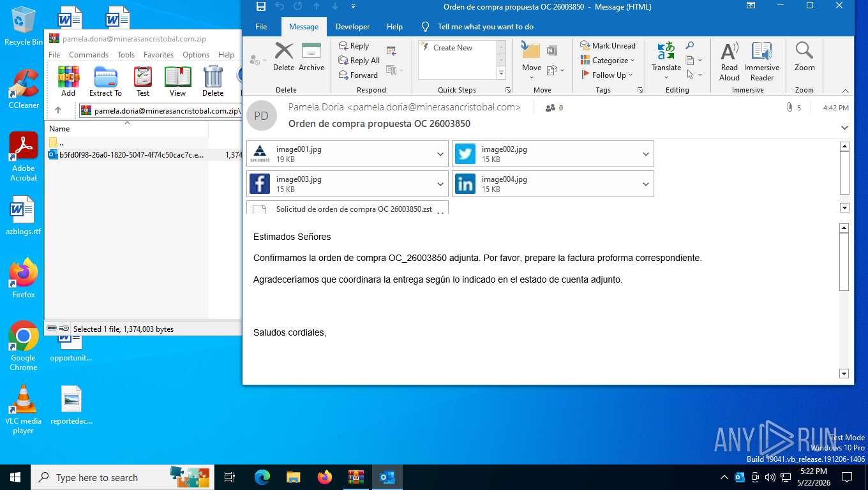The image size is (868, 490).
Task: Open Firefox desktop shortcut
Action: tap(24, 279)
